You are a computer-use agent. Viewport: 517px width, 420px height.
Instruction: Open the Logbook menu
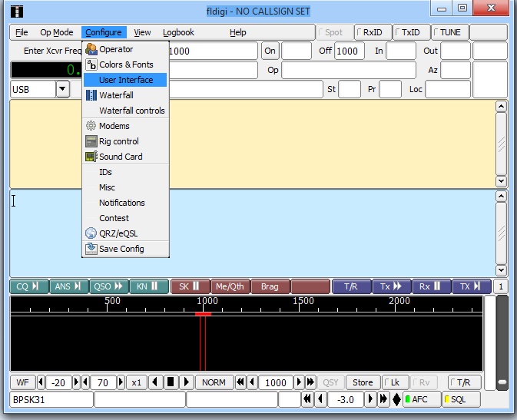click(x=178, y=32)
